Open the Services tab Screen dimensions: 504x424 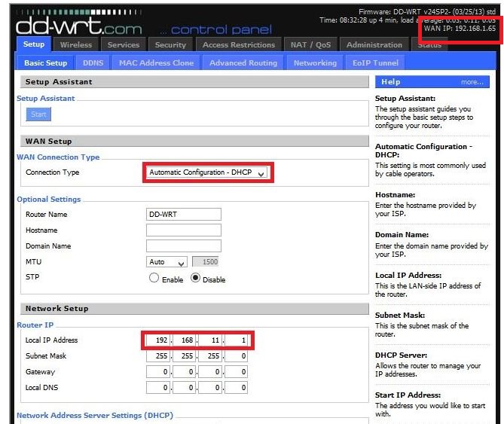[x=124, y=44]
